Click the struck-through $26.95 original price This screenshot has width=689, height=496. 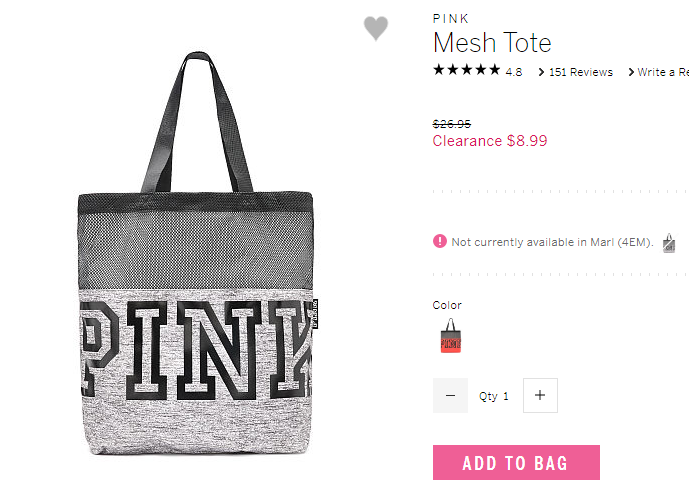click(452, 124)
